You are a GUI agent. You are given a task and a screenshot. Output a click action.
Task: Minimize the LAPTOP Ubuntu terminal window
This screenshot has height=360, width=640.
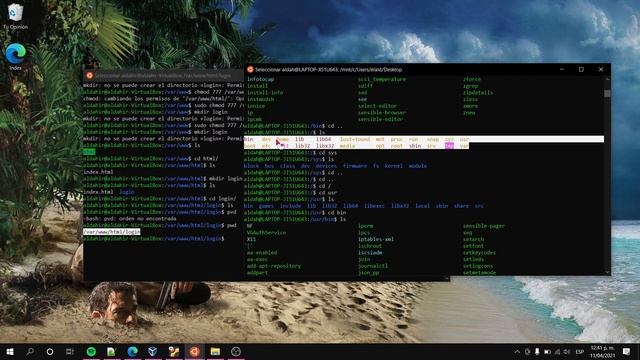562,69
